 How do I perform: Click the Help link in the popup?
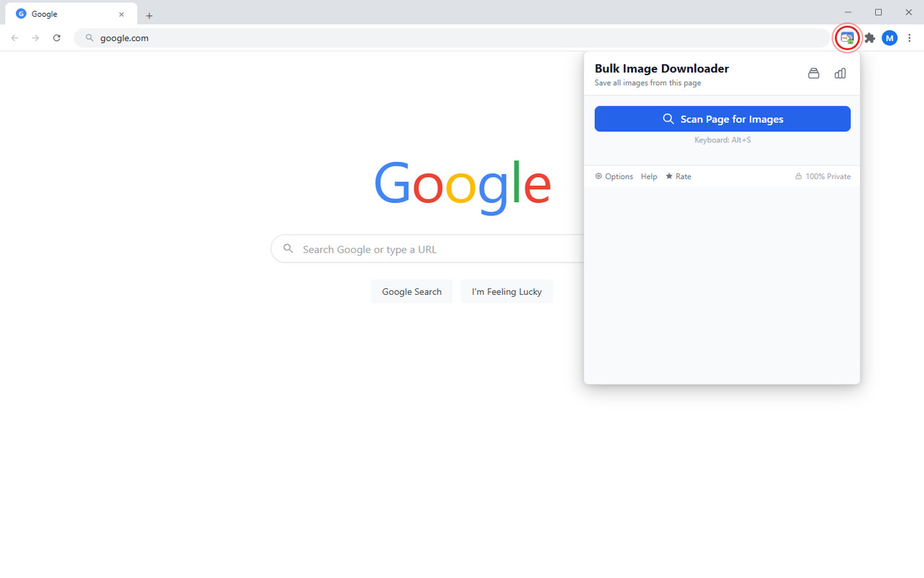click(648, 176)
